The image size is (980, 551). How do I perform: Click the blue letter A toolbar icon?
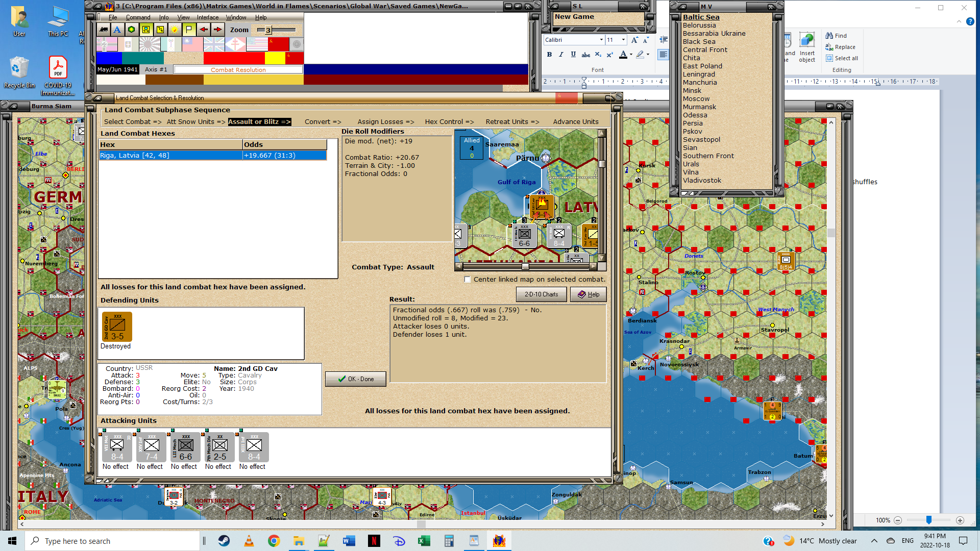(x=117, y=30)
